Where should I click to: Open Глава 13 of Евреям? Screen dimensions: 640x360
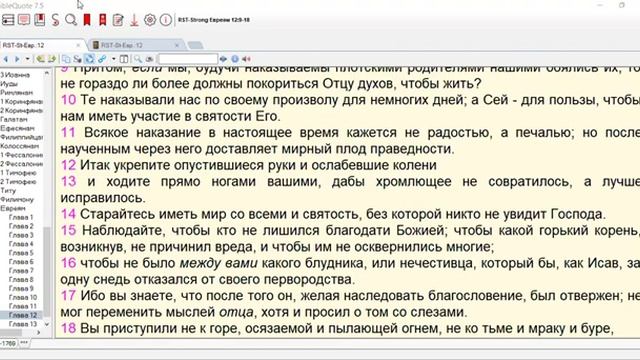coord(22,324)
